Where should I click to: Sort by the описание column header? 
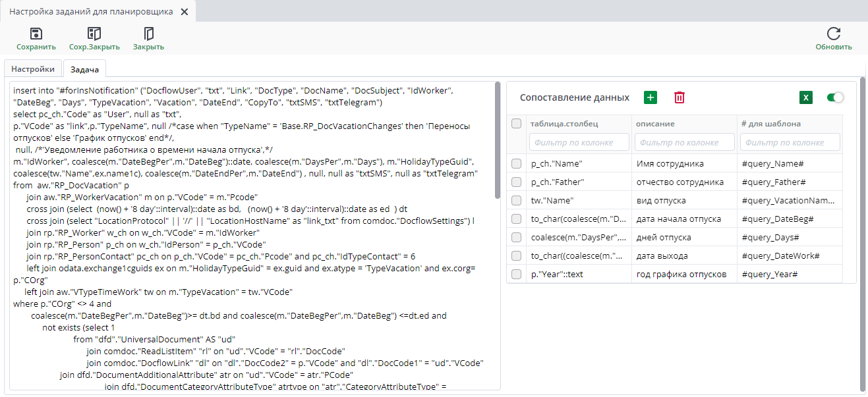654,124
